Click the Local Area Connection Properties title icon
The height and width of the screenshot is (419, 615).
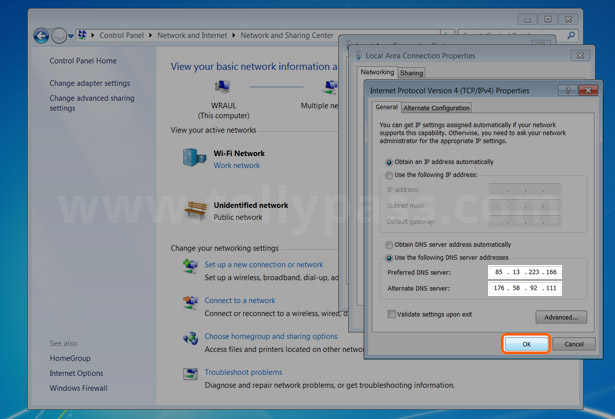pos(358,56)
